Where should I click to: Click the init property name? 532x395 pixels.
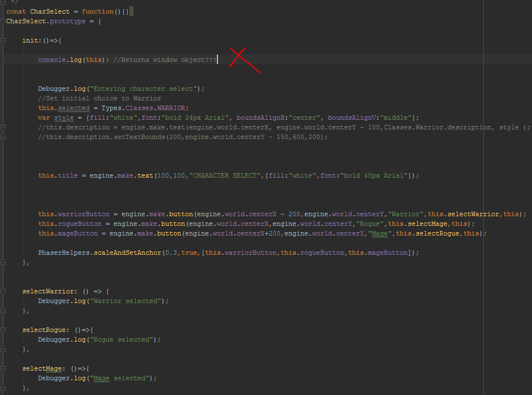tap(30, 41)
